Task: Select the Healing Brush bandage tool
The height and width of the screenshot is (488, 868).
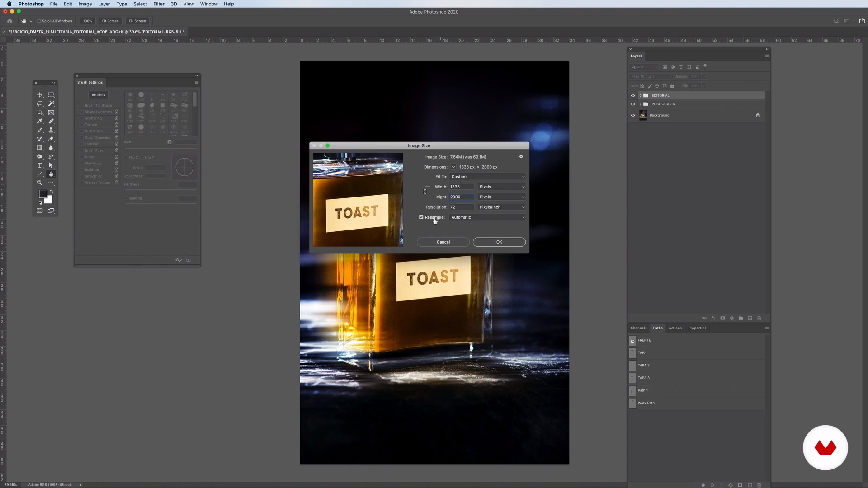Action: click(x=51, y=121)
